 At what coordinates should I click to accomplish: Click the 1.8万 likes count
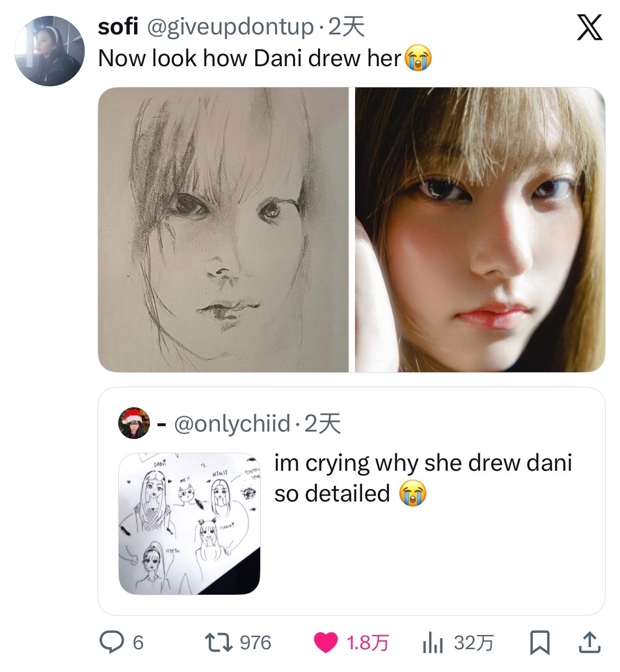(x=367, y=643)
